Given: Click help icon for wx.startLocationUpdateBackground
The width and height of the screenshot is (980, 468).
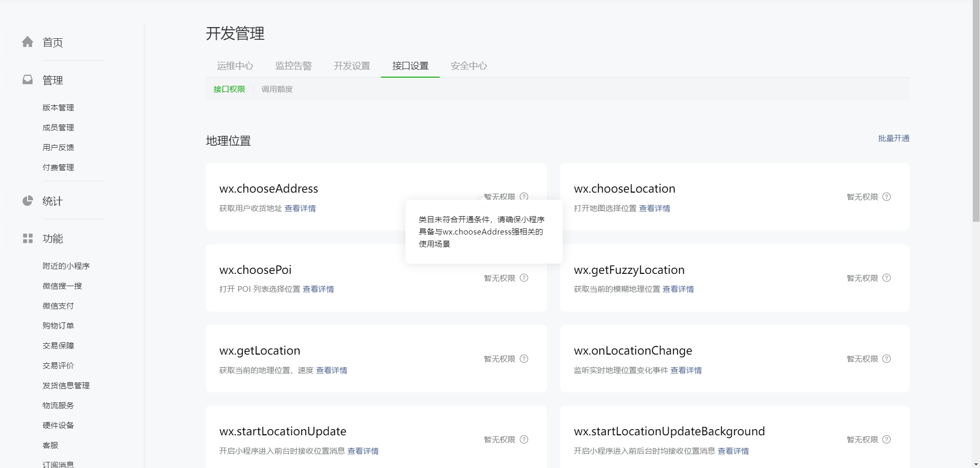Looking at the screenshot, I should pos(887,439).
